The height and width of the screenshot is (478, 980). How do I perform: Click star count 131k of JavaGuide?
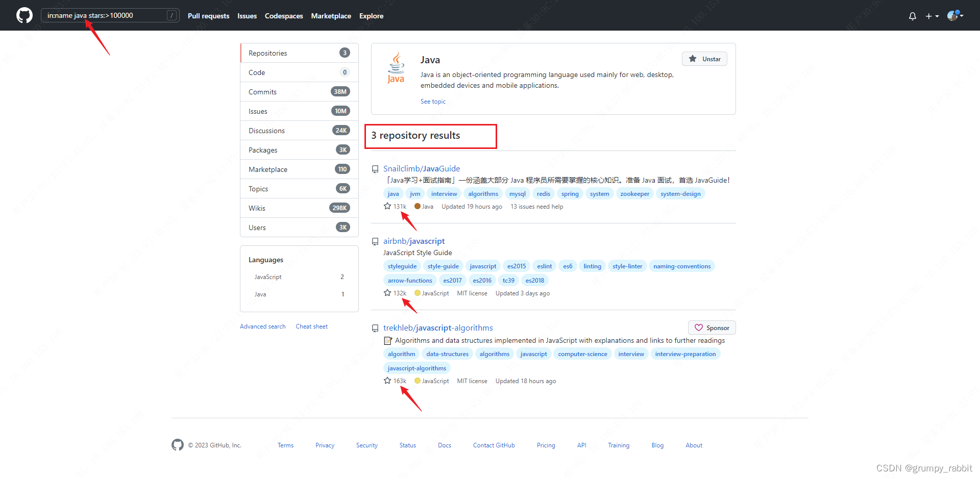point(395,207)
